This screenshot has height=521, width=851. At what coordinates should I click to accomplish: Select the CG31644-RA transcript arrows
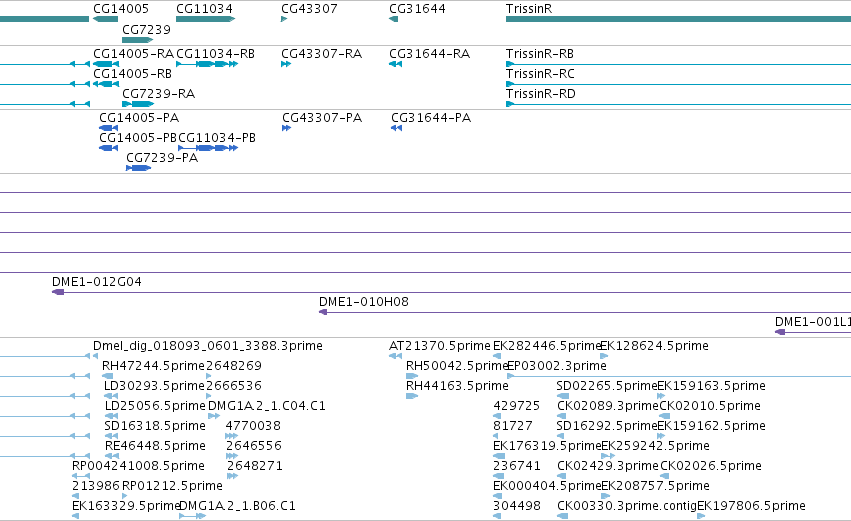(x=395, y=64)
